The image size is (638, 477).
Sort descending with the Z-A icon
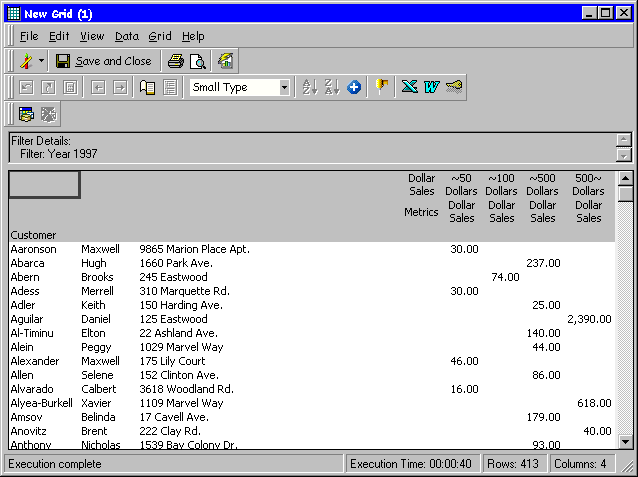tap(332, 87)
